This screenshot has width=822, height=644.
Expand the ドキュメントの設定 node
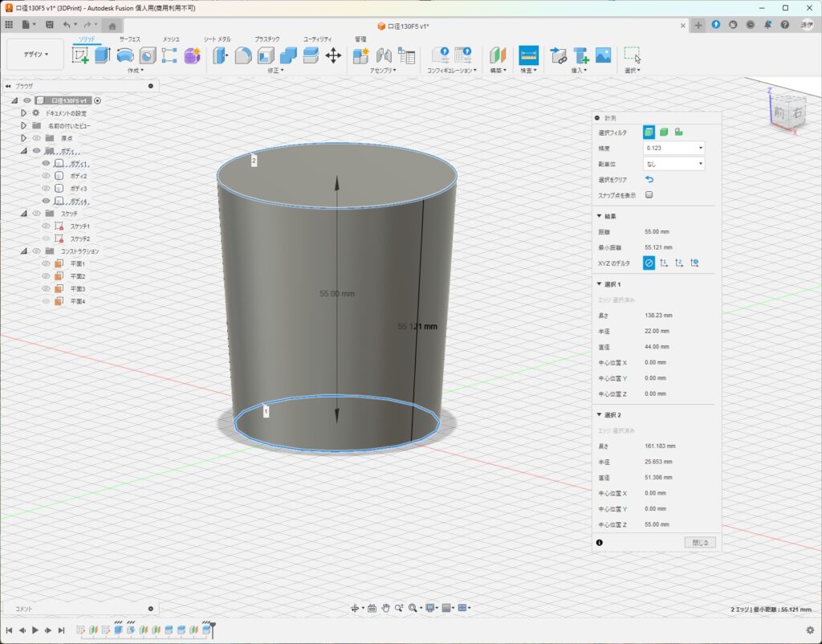tap(23, 112)
